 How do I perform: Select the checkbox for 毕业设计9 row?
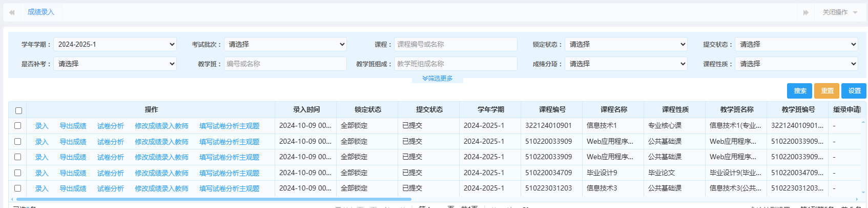coord(18,173)
